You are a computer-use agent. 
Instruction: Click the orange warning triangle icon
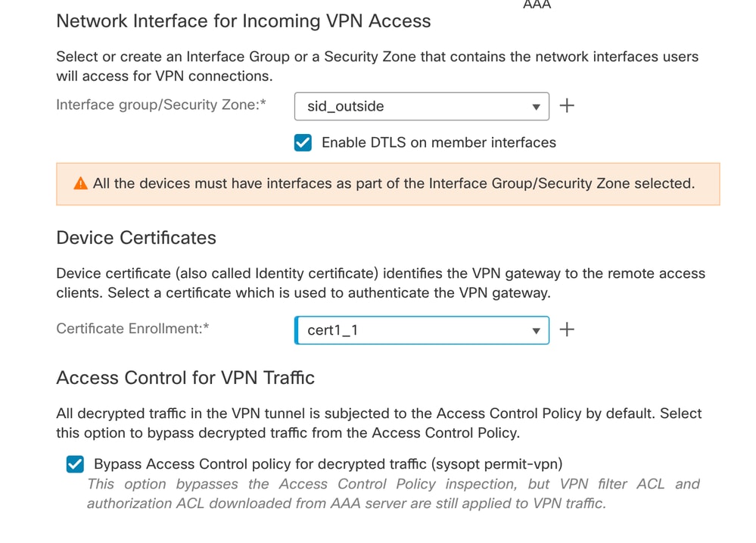pos(80,183)
